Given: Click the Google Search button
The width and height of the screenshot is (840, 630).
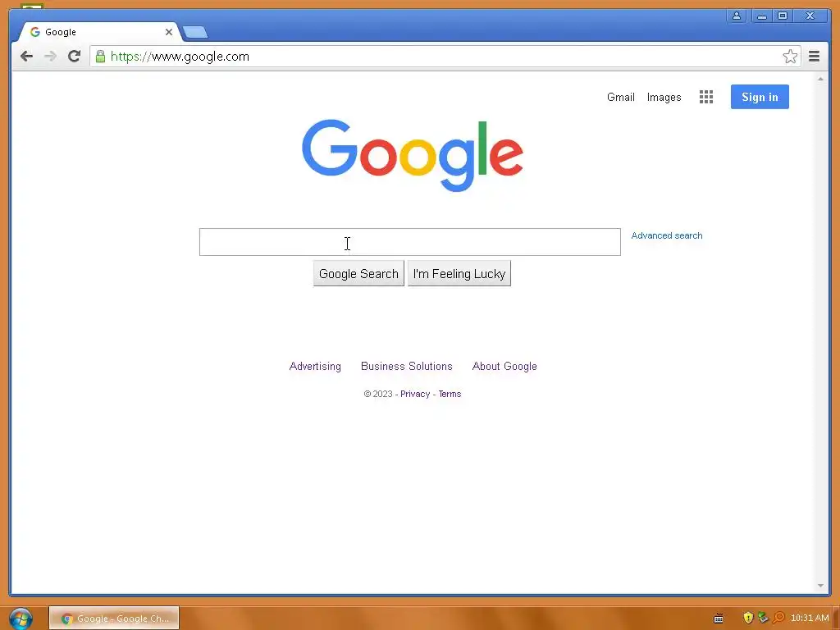Looking at the screenshot, I should pos(358,274).
